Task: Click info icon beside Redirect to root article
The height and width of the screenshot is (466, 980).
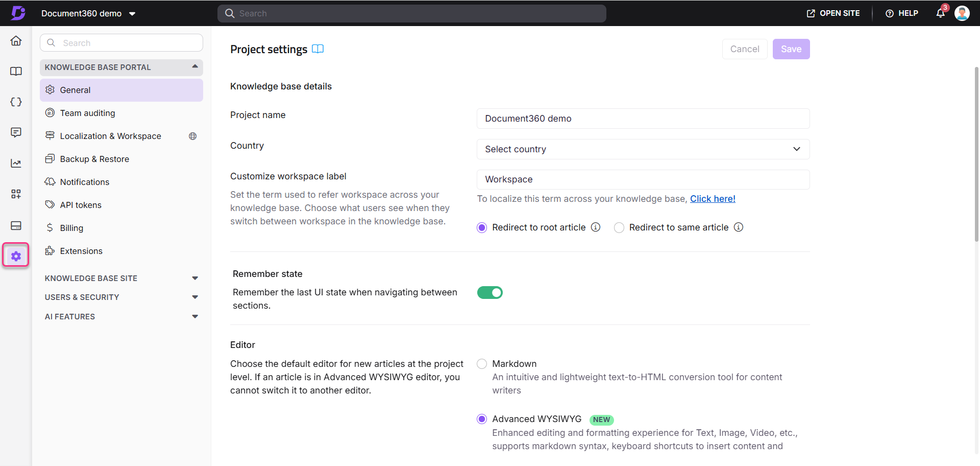Action: pos(596,227)
